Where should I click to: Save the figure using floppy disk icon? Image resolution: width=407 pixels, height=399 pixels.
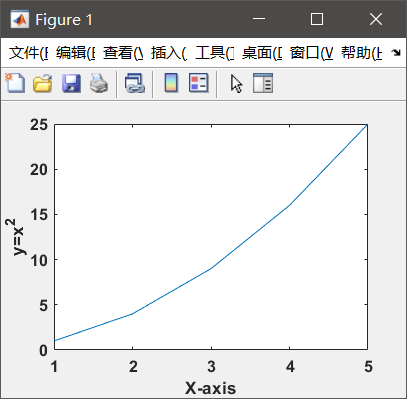pos(71,83)
